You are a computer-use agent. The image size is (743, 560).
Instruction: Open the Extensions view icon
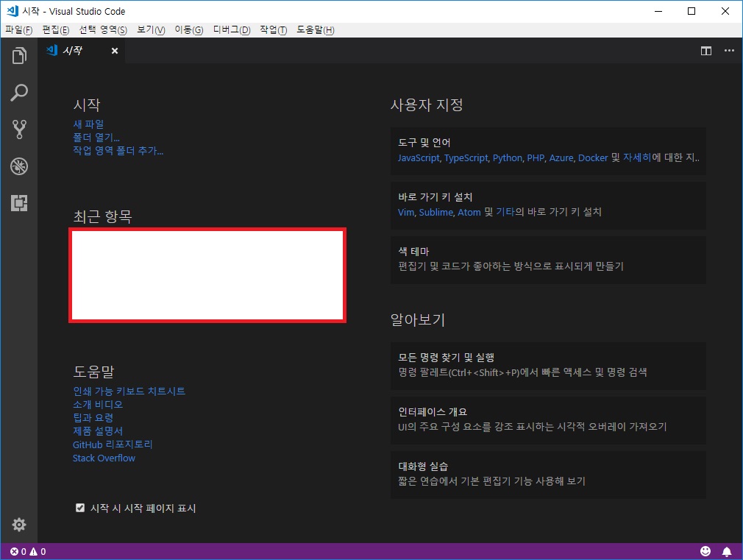19,203
